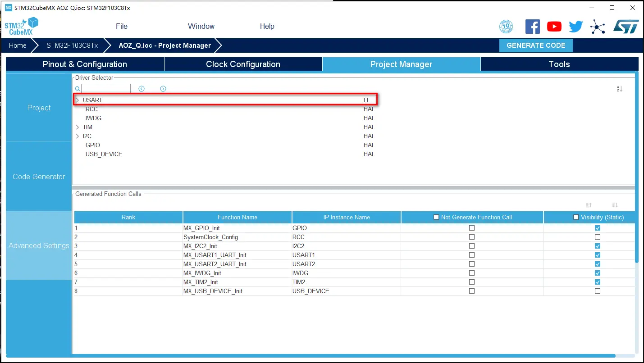
Task: Open the HAL driver dropdown for TIM
Action: click(x=369, y=127)
